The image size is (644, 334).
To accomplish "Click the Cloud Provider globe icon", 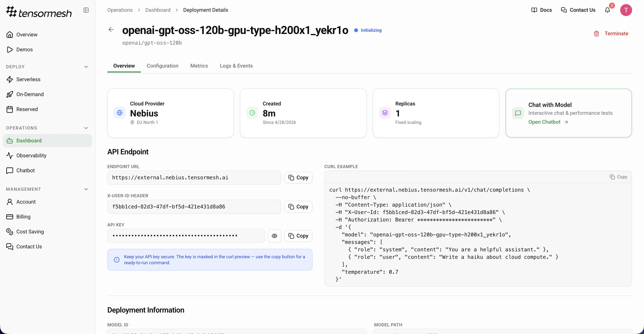I will pos(120,113).
